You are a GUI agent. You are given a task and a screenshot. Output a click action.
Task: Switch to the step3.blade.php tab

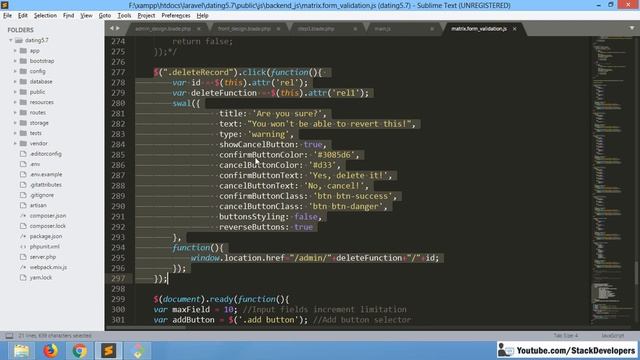(316, 29)
